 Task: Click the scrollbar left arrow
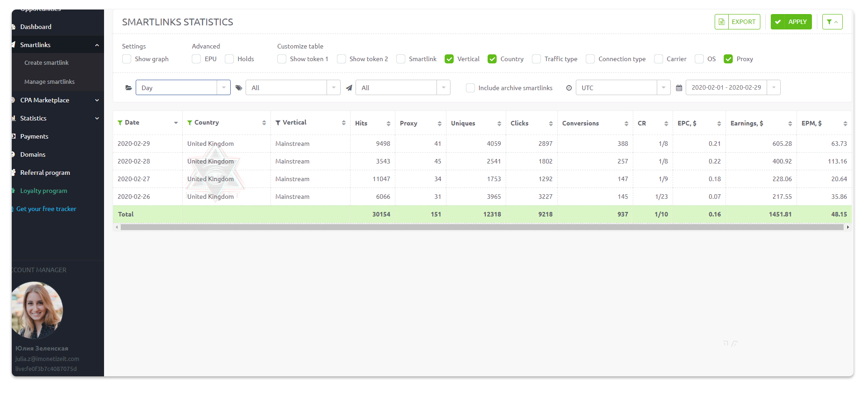pyautogui.click(x=117, y=227)
